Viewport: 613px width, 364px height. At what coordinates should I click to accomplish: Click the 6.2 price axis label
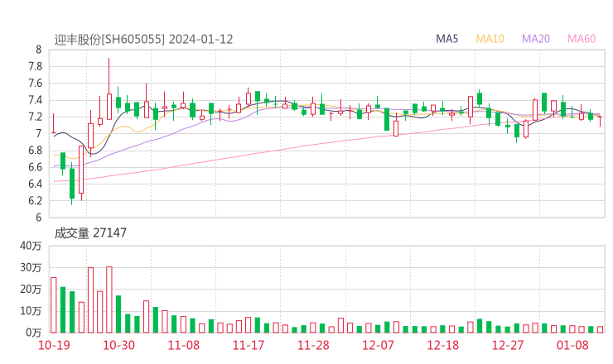click(x=35, y=201)
